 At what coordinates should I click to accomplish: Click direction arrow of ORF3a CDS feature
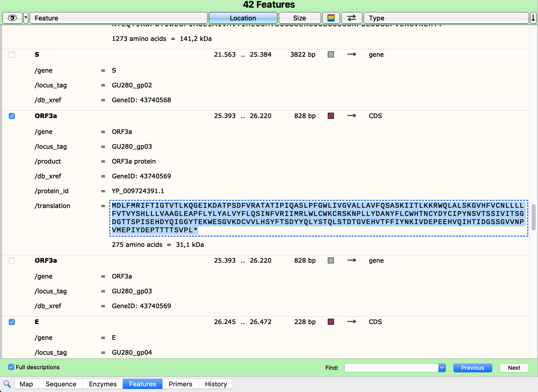[352, 116]
